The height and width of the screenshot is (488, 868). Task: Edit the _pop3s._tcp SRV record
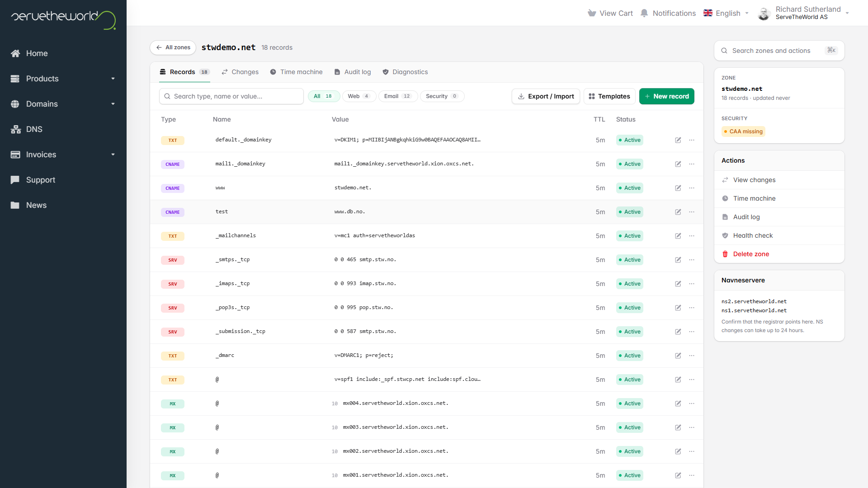[678, 308]
